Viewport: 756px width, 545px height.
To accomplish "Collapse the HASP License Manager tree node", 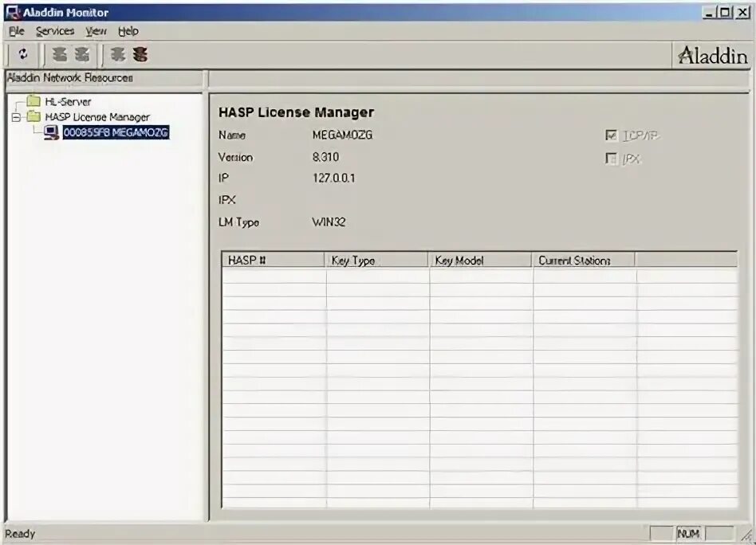I will pos(17,117).
